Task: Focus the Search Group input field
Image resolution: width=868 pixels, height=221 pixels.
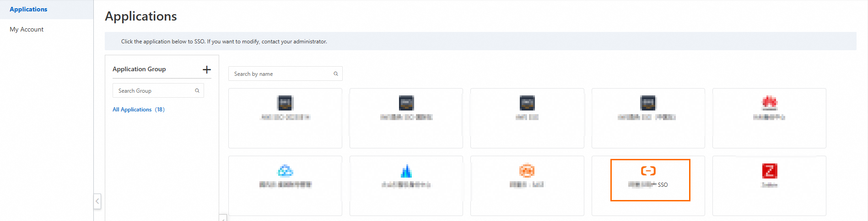Action: click(x=158, y=90)
